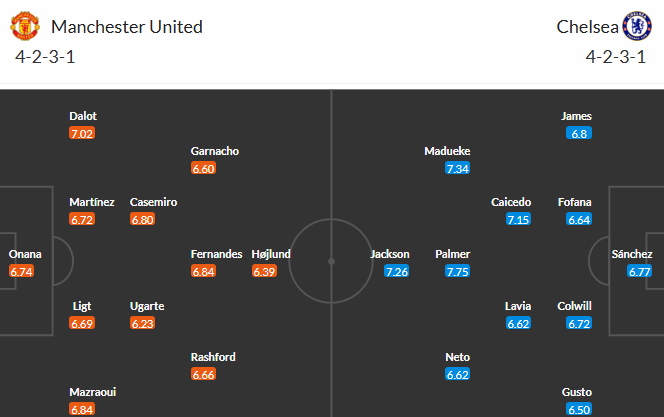The width and height of the screenshot is (664, 417).
Task: Click Ugarte's 6.23 rating badge
Action: tap(142, 323)
